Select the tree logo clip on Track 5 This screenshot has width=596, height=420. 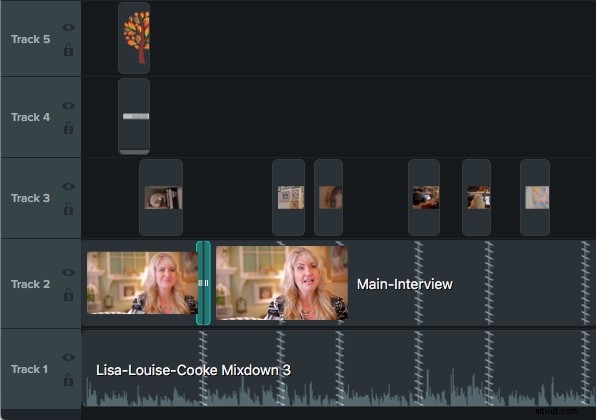pyautogui.click(x=134, y=38)
